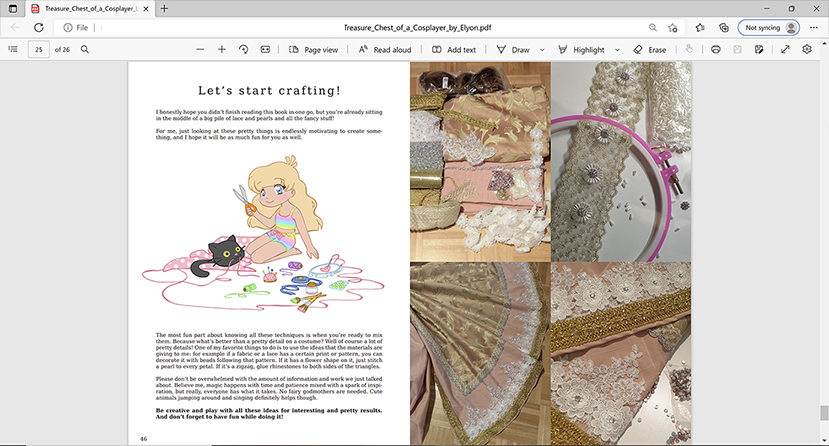The image size is (829, 446).
Task: Click the Add text button
Action: point(453,49)
